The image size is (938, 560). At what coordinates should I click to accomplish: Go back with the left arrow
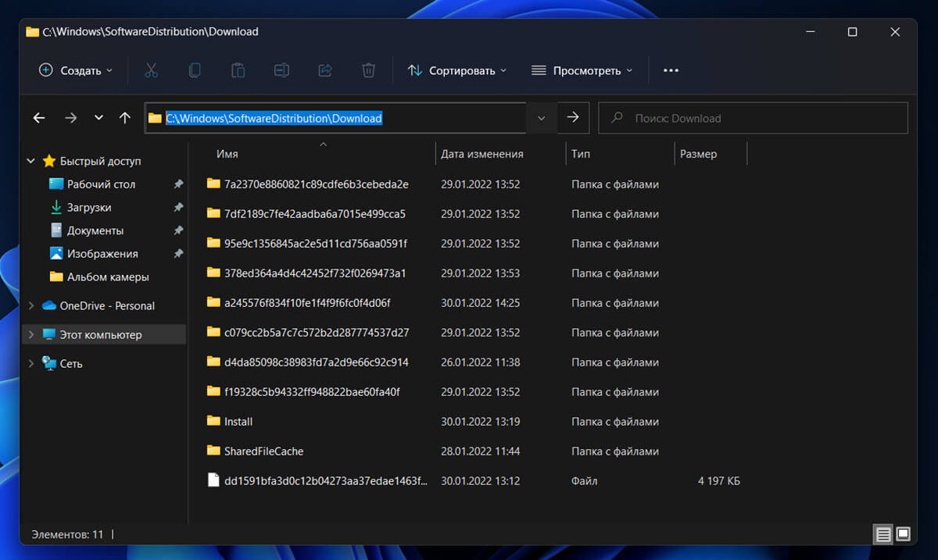[39, 118]
